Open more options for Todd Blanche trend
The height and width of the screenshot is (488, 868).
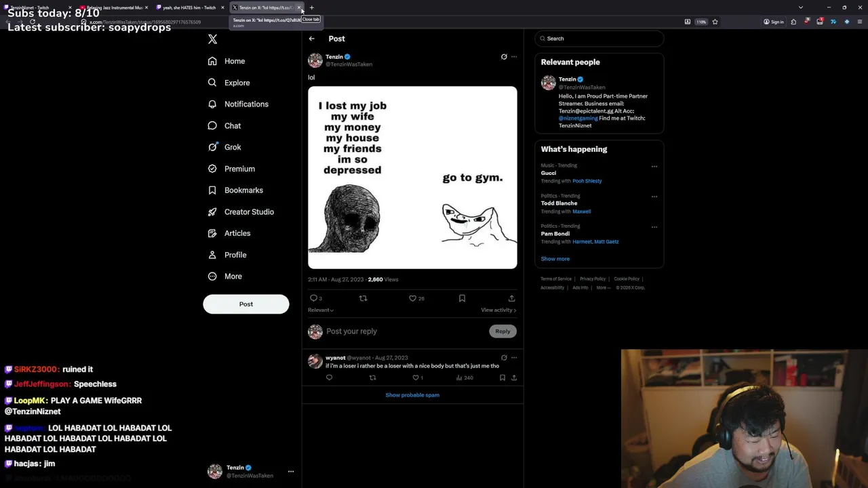pyautogui.click(x=654, y=197)
